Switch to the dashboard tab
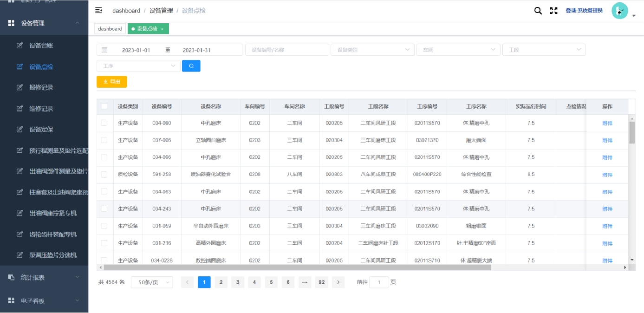The width and height of the screenshot is (644, 313). pos(110,29)
